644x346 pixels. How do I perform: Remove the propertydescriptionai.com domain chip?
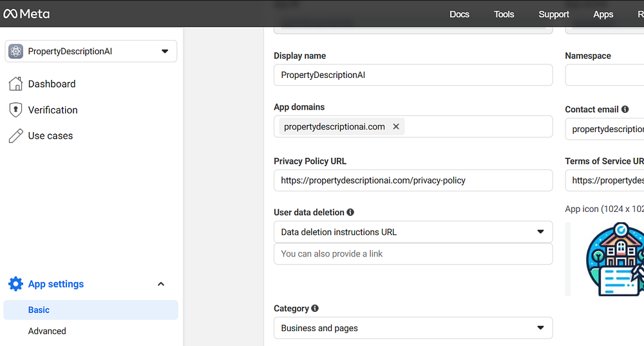tap(396, 127)
